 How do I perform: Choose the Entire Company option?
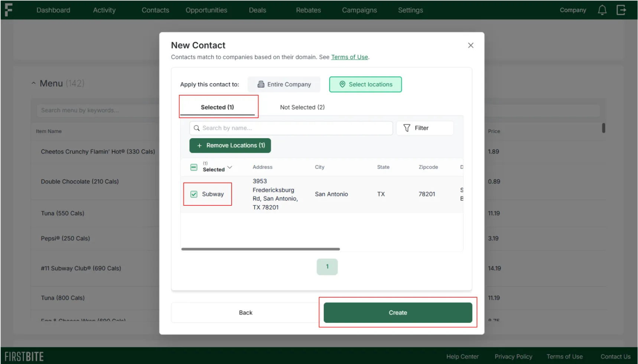pos(284,84)
